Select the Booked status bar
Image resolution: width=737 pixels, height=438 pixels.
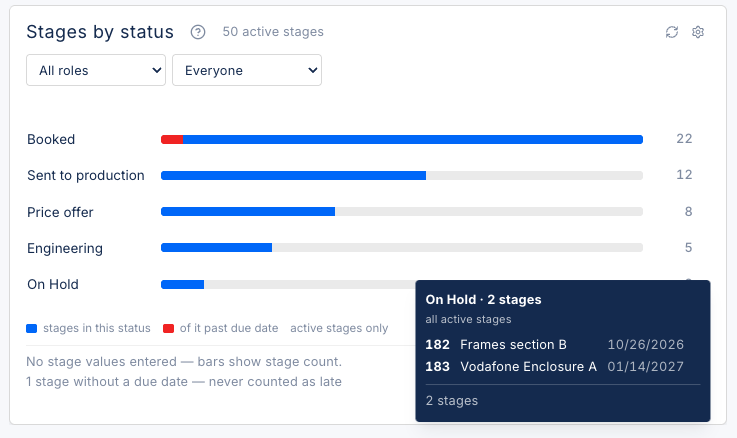click(402, 140)
